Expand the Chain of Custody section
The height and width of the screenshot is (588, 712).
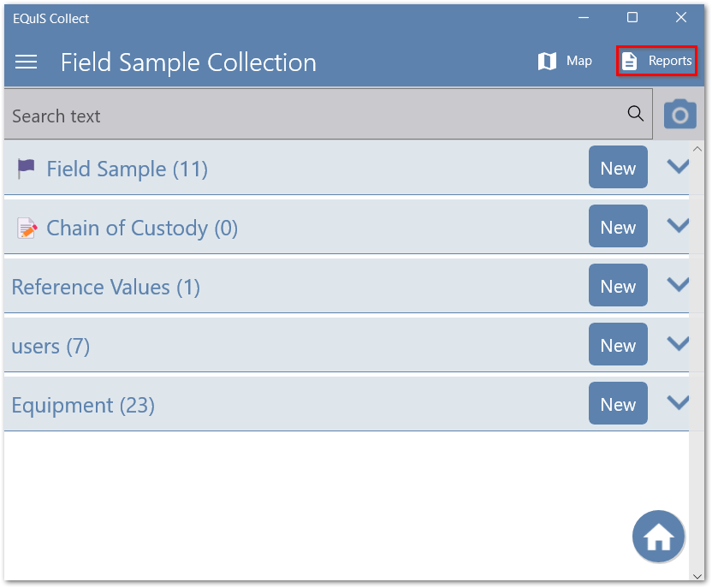click(x=678, y=226)
